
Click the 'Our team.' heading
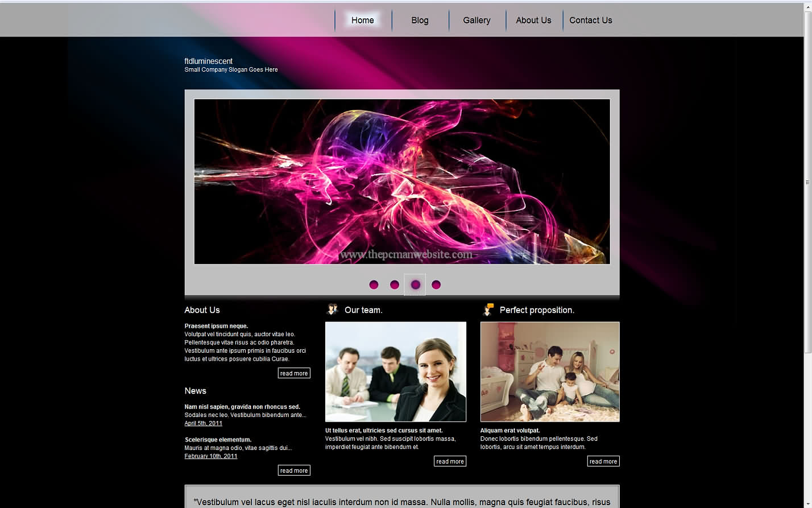(x=363, y=310)
